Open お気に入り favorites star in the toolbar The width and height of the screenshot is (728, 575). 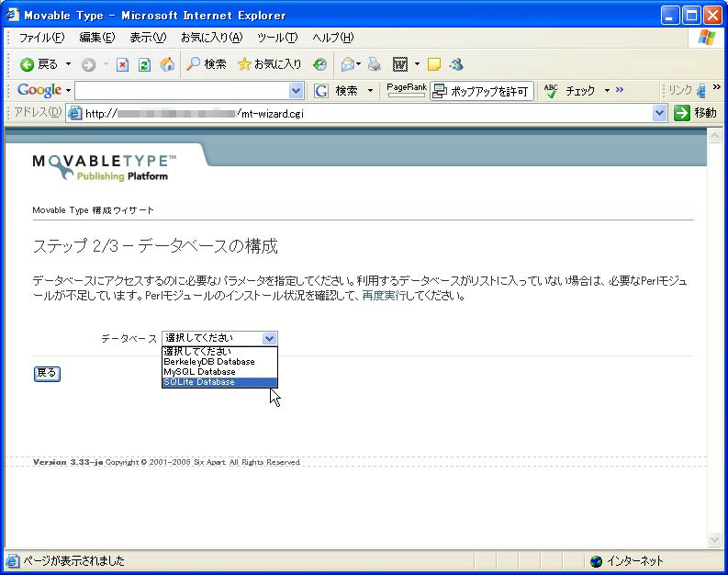tap(269, 64)
